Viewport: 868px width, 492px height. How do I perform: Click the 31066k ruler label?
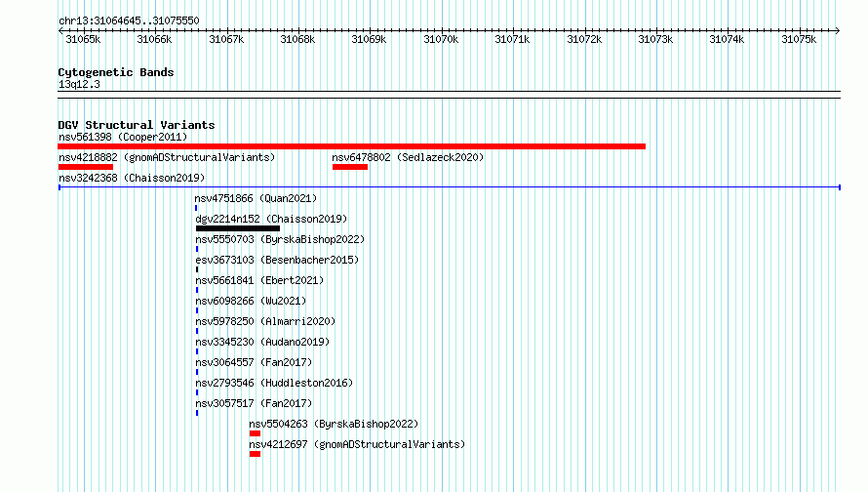click(x=154, y=39)
